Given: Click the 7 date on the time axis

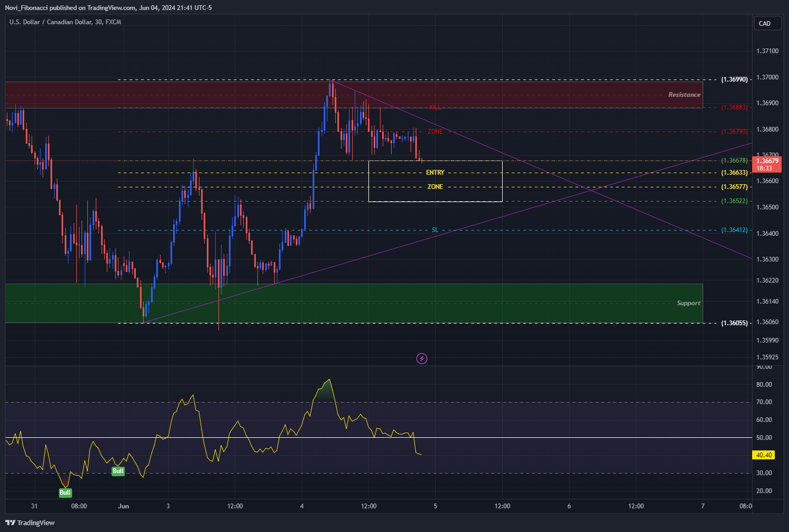Looking at the screenshot, I should [703, 506].
